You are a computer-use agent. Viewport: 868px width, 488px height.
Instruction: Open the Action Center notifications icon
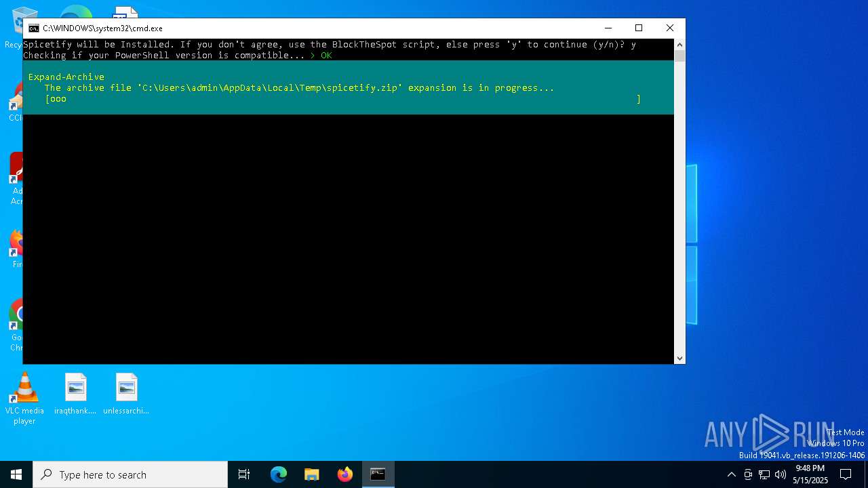[x=846, y=474]
